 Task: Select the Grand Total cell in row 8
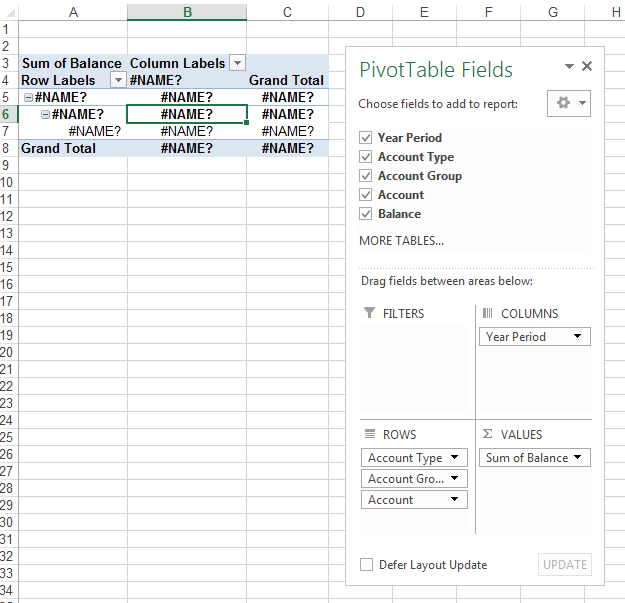point(59,148)
